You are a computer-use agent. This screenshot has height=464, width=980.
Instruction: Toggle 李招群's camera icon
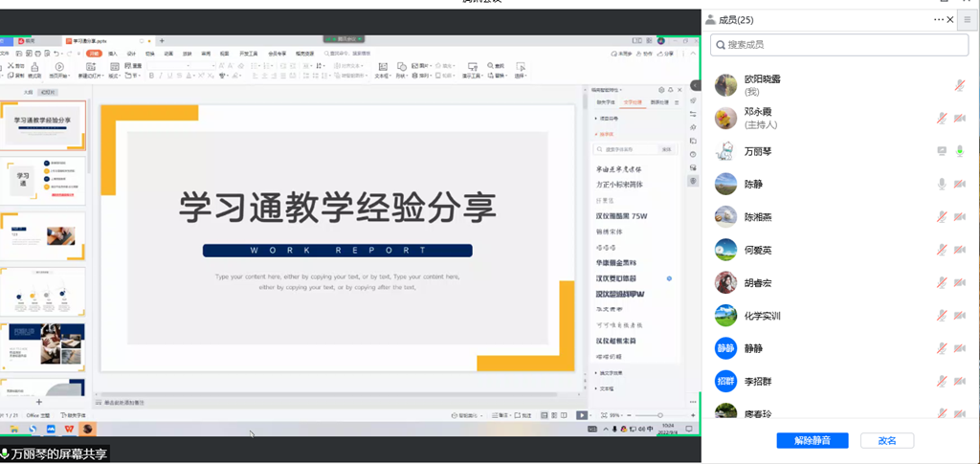tap(960, 381)
